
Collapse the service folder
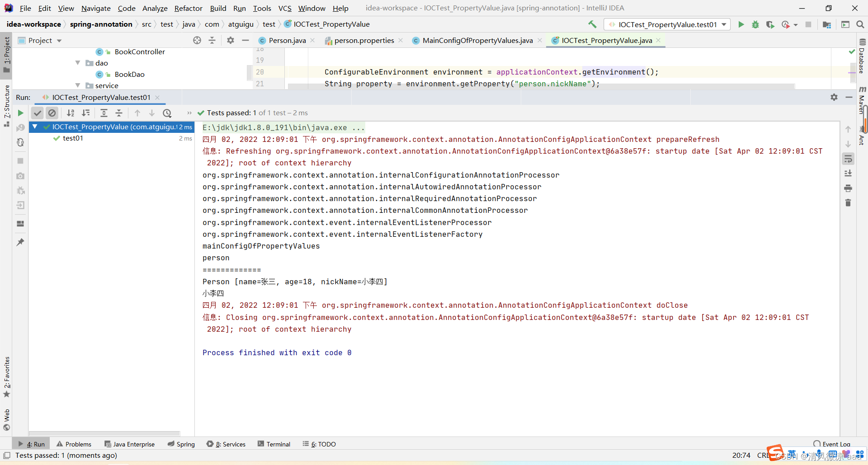[78, 85]
